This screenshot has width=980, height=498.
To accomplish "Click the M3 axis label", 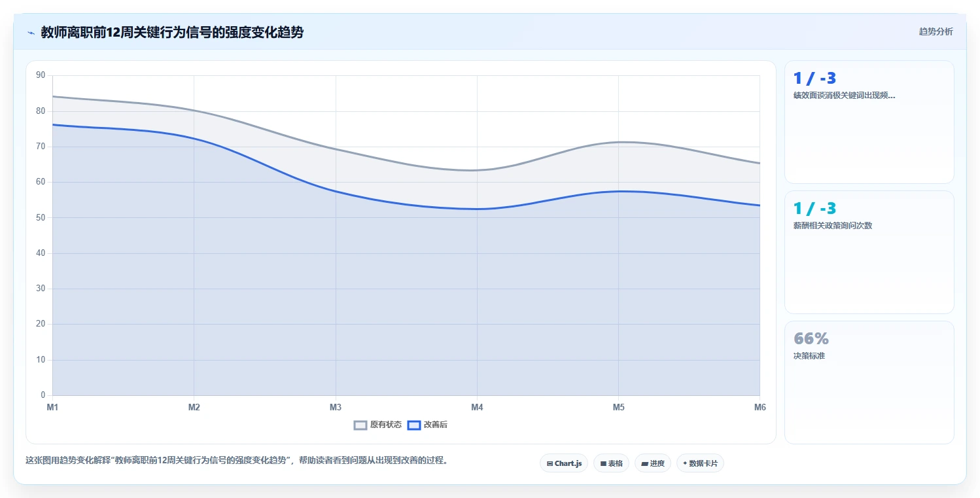I will click(x=336, y=407).
